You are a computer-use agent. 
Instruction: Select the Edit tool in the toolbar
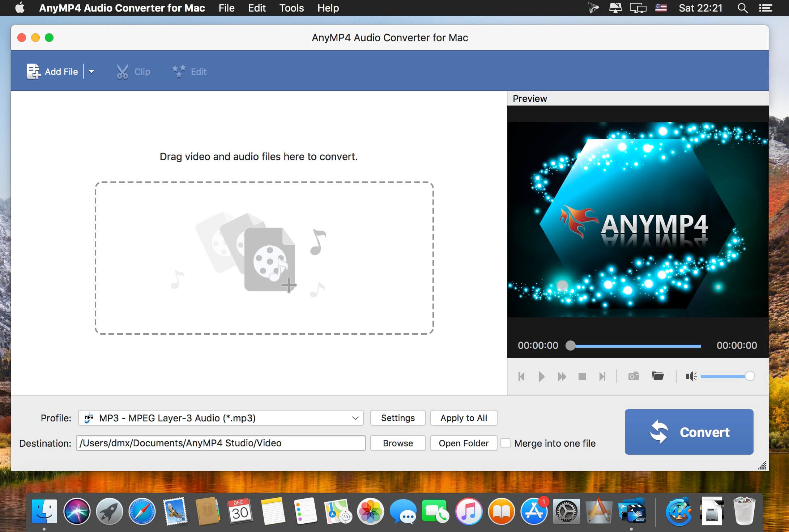point(189,71)
